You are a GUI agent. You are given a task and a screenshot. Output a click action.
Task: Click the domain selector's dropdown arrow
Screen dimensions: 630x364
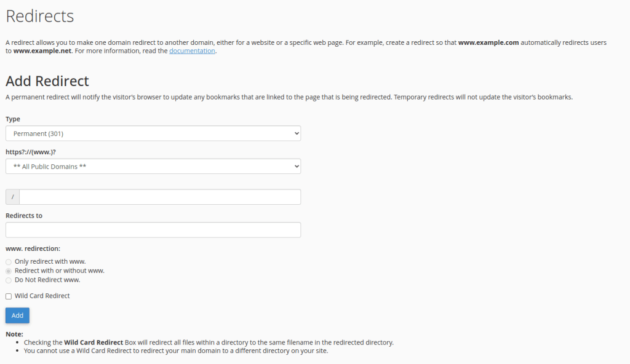(x=295, y=166)
